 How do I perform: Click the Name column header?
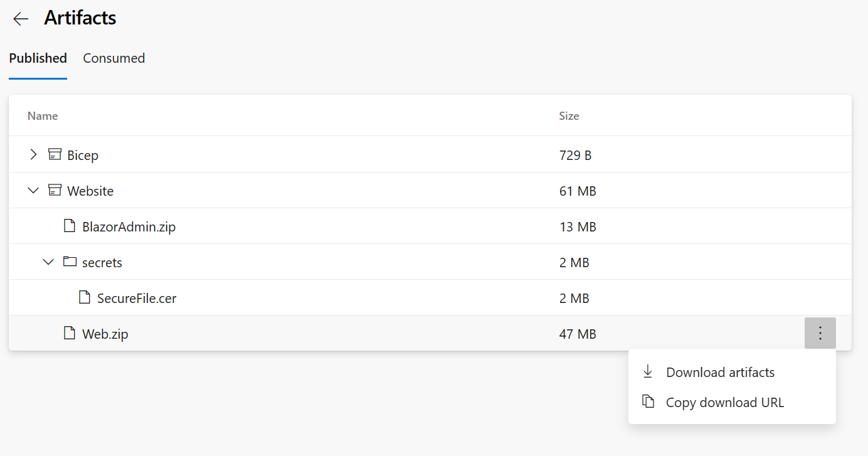pyautogui.click(x=43, y=116)
